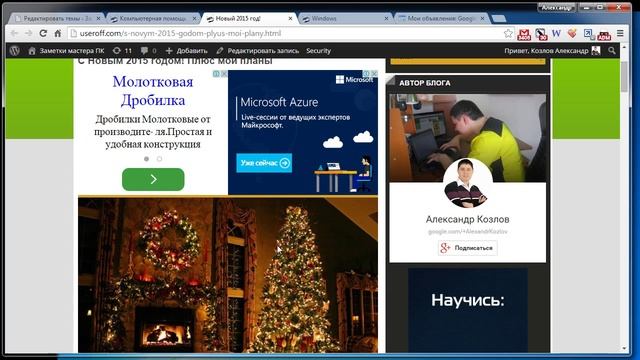Screen dimensions: 640x360
Task: Select the first carousel dot in the ad
Action: [x=147, y=159]
